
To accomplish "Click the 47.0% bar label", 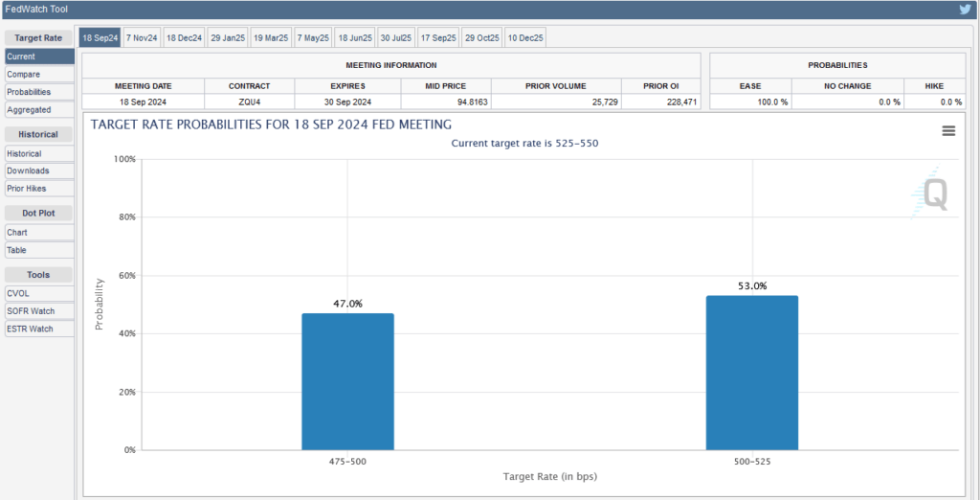I will (x=347, y=304).
